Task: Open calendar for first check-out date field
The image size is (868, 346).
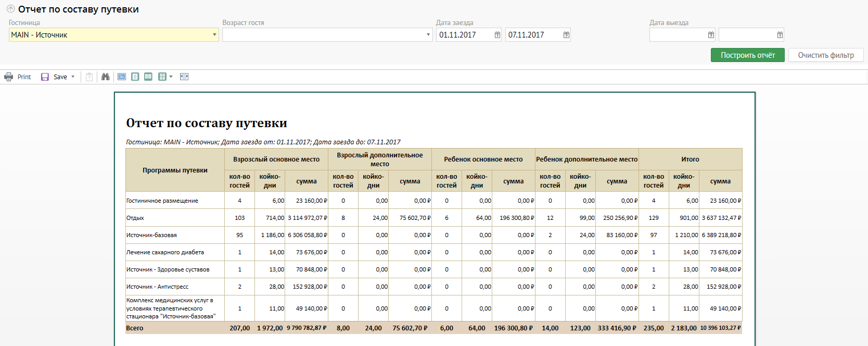Action: point(711,35)
